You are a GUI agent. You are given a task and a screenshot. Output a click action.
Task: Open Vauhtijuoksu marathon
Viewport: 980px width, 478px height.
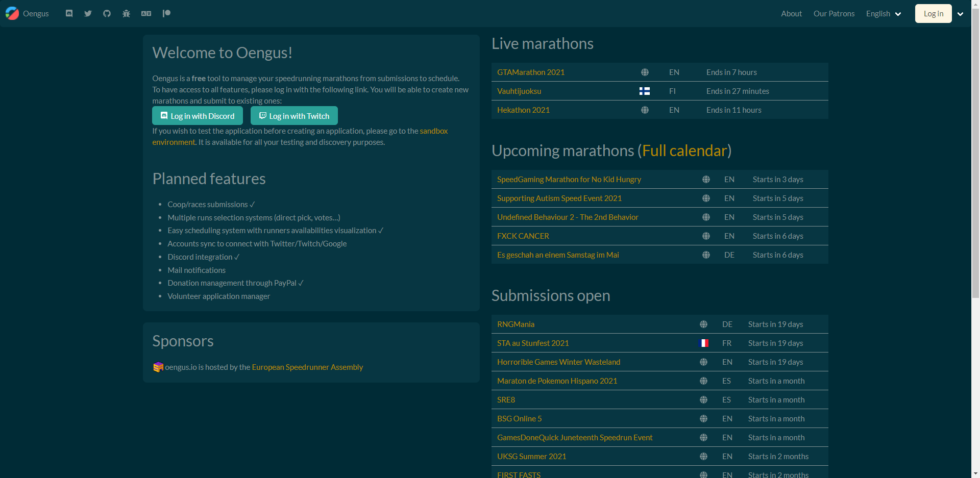coord(519,91)
